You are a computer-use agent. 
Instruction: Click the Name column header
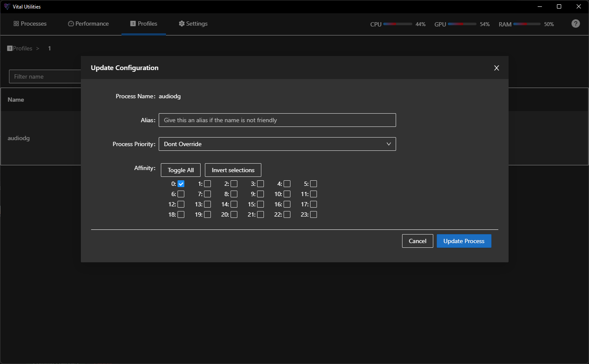[16, 100]
